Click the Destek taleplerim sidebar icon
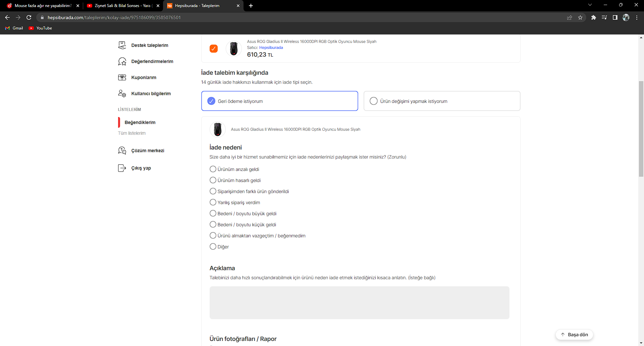The height and width of the screenshot is (346, 644). [122, 45]
